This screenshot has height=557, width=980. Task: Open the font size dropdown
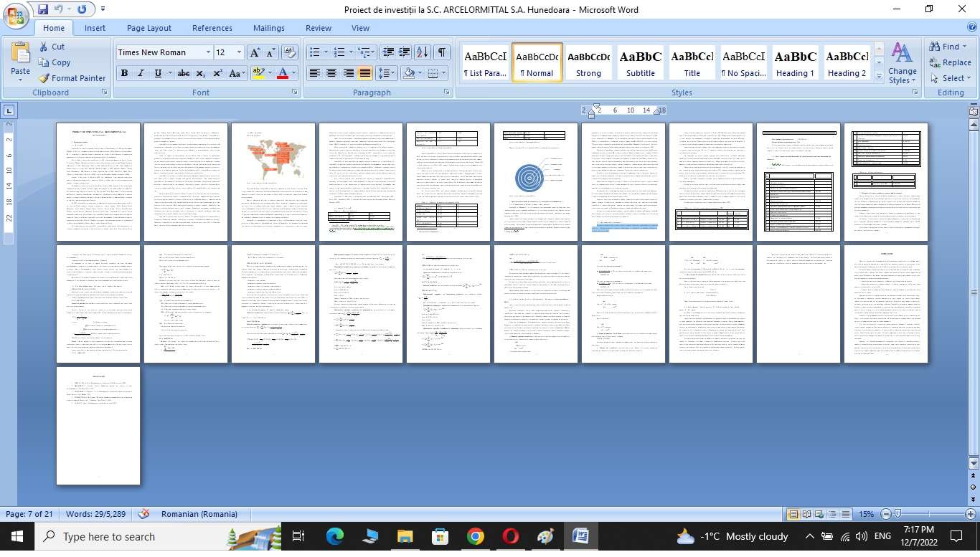239,52
